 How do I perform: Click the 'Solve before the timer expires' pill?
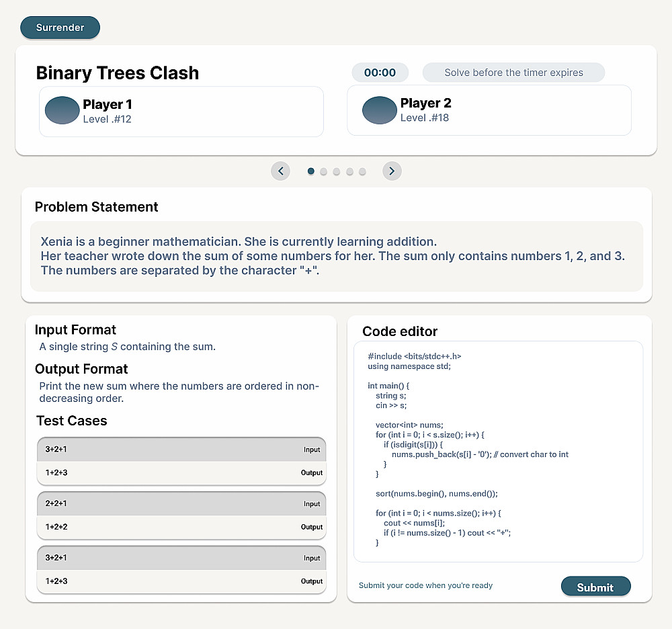coord(513,73)
